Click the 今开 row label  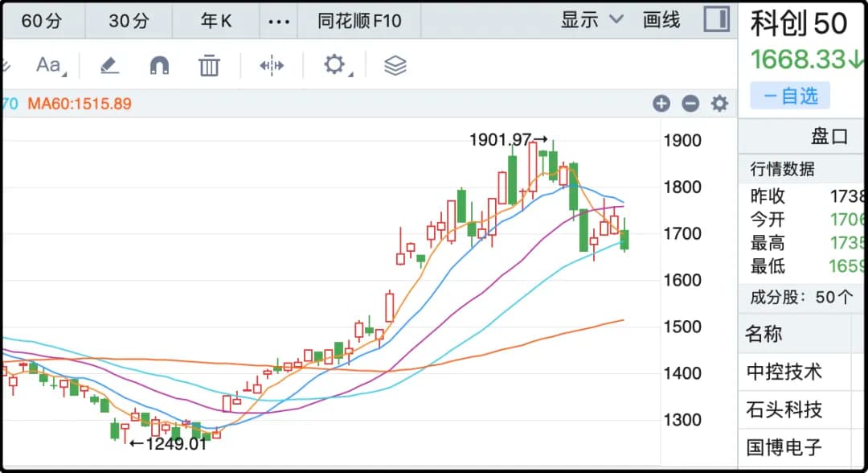click(768, 220)
